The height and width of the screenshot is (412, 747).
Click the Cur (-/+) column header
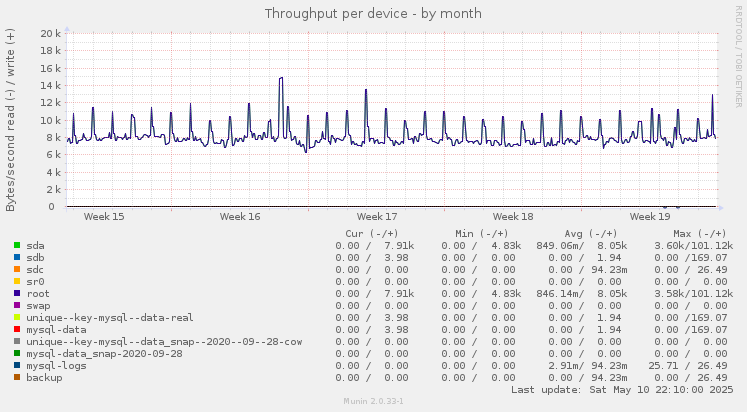coord(372,233)
